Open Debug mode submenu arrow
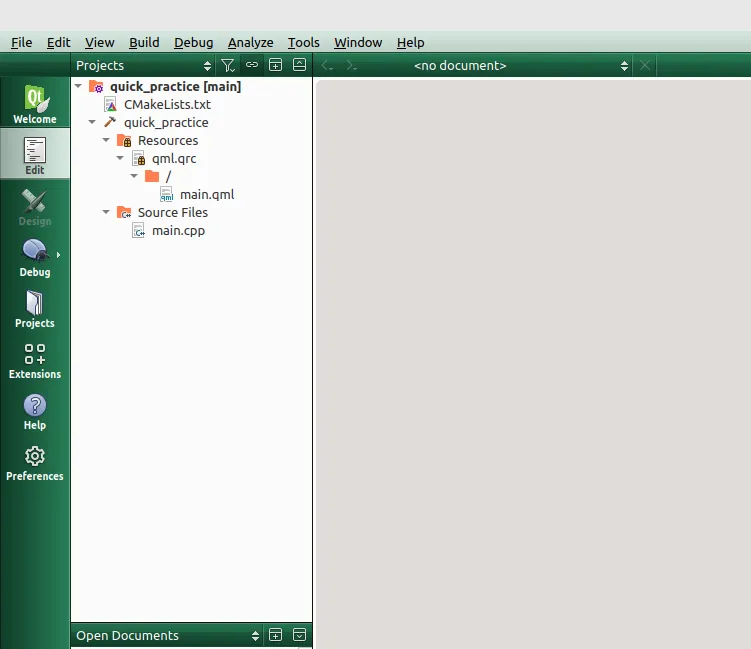Image resolution: width=751 pixels, height=649 pixels. [x=58, y=255]
